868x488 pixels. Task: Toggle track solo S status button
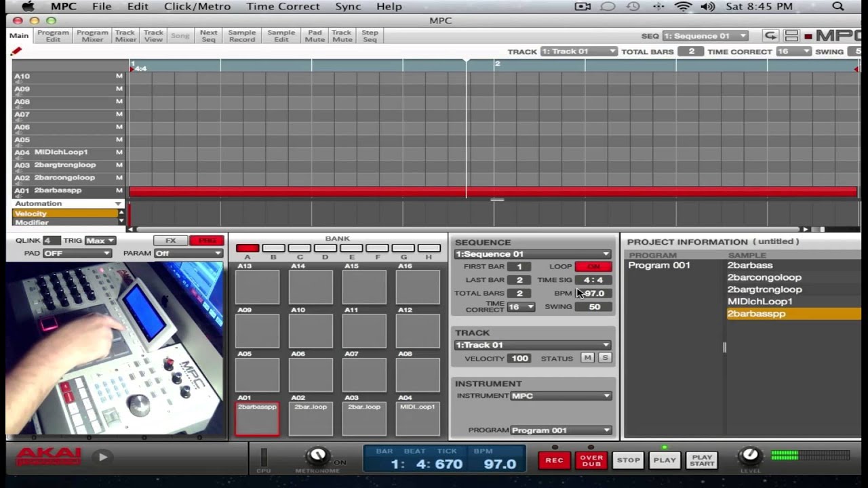tap(604, 358)
